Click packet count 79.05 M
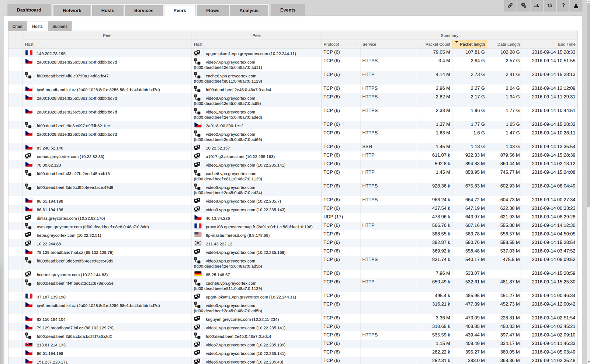Image resolution: width=590 pixels, height=364 pixels. [442, 52]
